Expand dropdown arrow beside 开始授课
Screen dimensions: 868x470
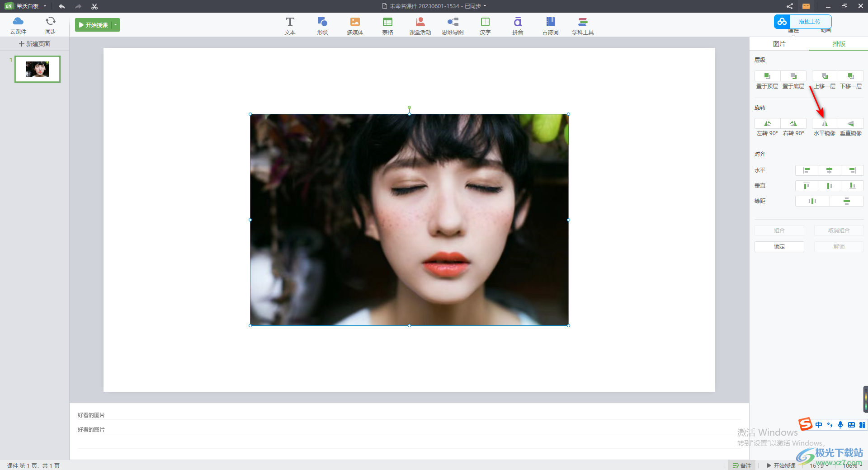tap(116, 25)
